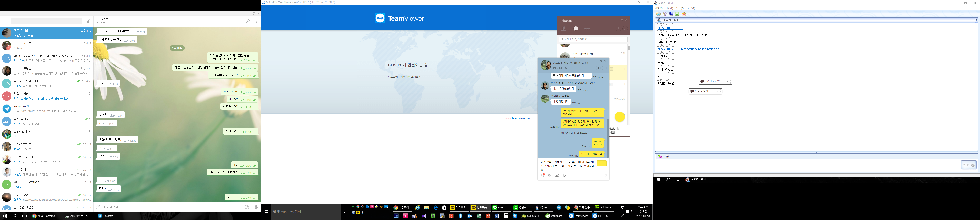This screenshot has width=980, height=220.
Task: Start a voice call from chat
Action: point(564,176)
